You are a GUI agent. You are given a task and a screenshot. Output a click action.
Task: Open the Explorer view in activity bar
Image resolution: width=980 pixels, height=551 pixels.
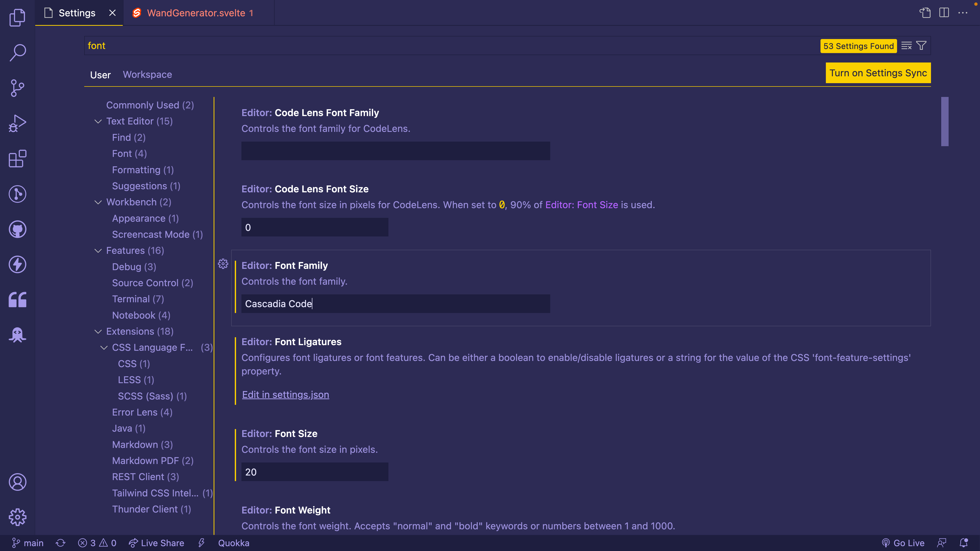18,18
